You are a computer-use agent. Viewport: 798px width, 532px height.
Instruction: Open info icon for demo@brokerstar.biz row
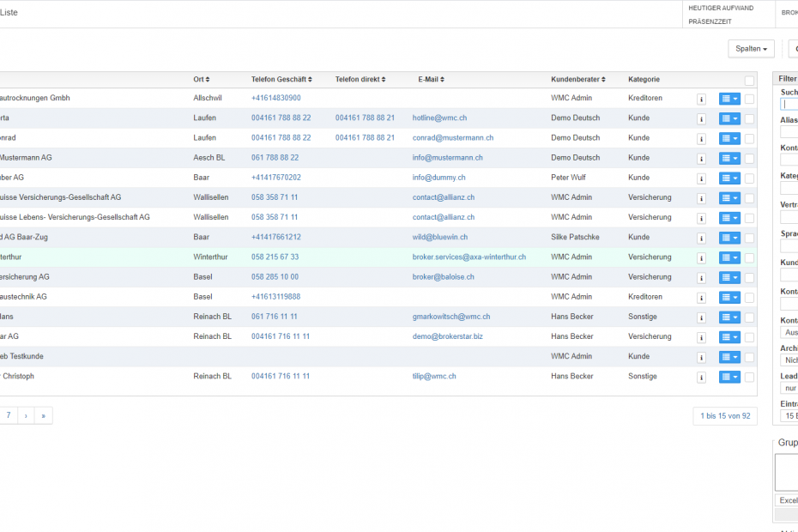point(701,337)
